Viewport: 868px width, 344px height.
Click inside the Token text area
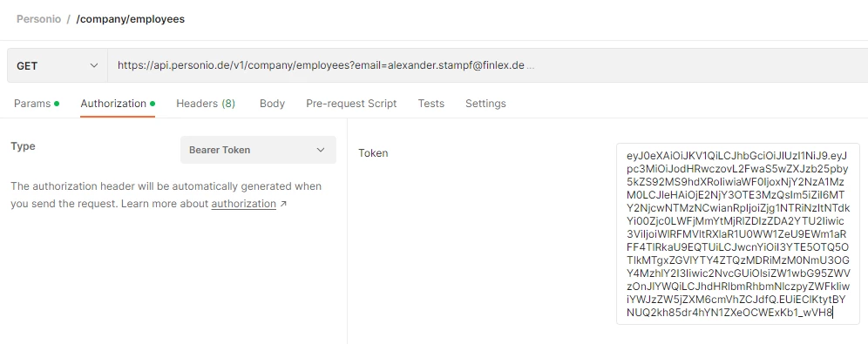(738, 233)
